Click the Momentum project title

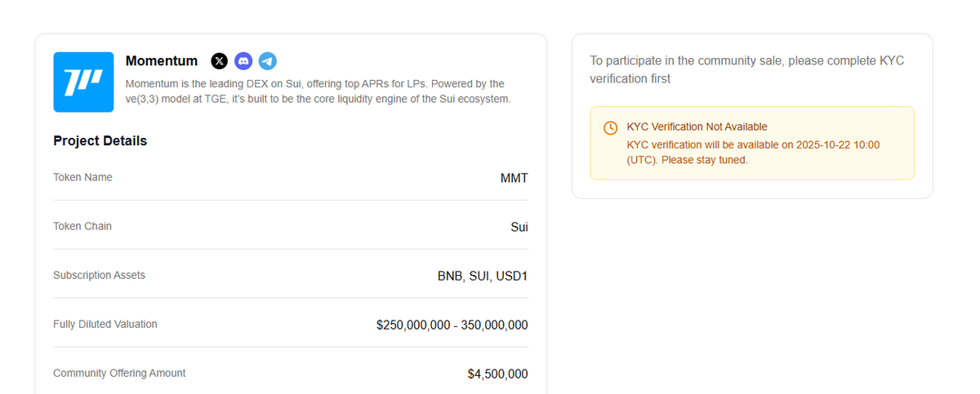pyautogui.click(x=162, y=61)
